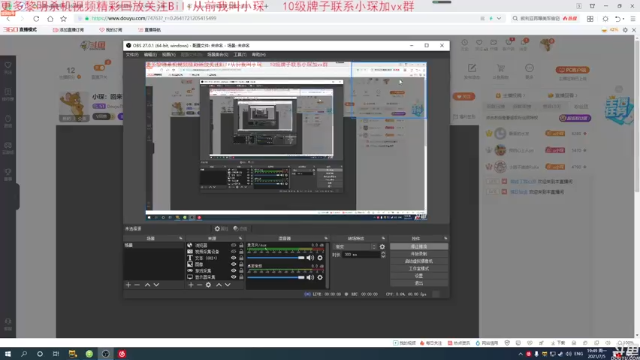Screen dimensions: 640x360
Task: Start the OBS virtual camera
Action: tap(419, 261)
